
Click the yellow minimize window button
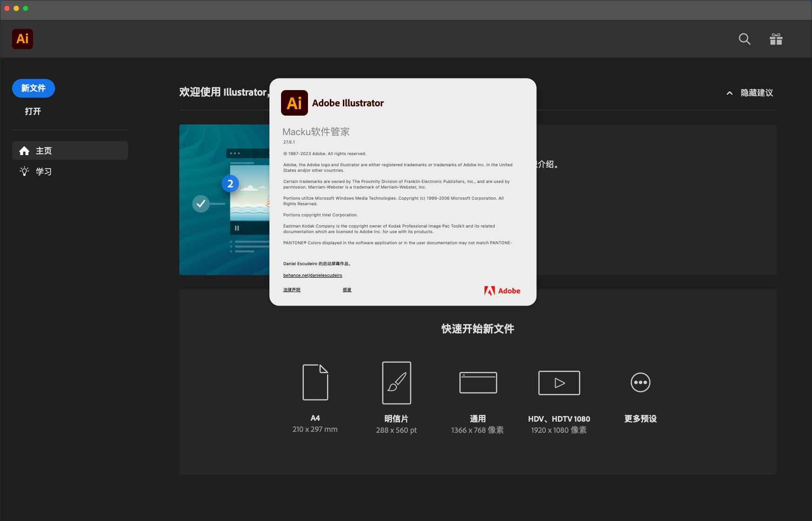click(16, 8)
